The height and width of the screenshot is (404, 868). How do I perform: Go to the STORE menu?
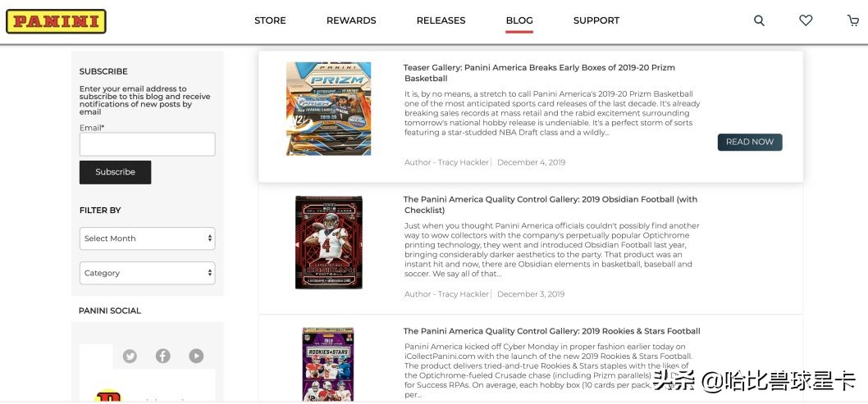270,20
